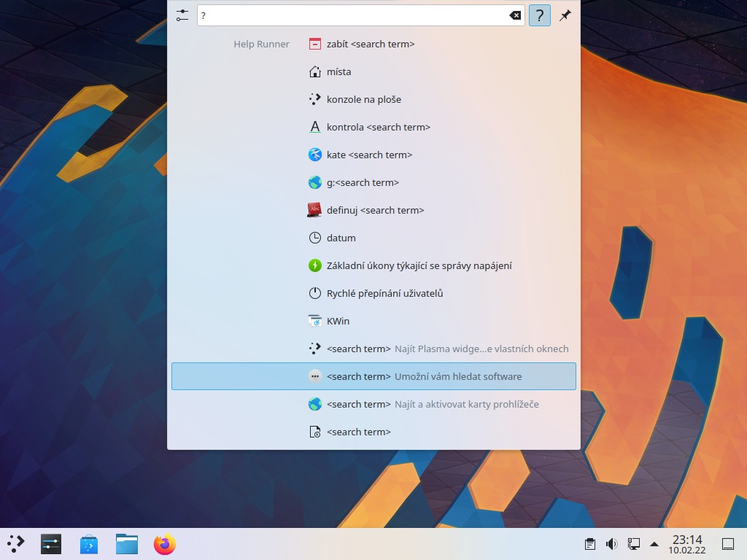This screenshot has width=747, height=560.
Task: Select the last '<search term>' row text
Action: (x=359, y=432)
